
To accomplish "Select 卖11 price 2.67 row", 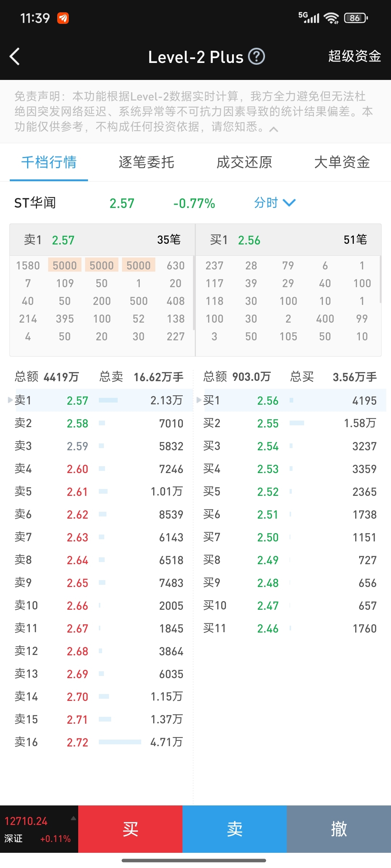I will point(99,628).
